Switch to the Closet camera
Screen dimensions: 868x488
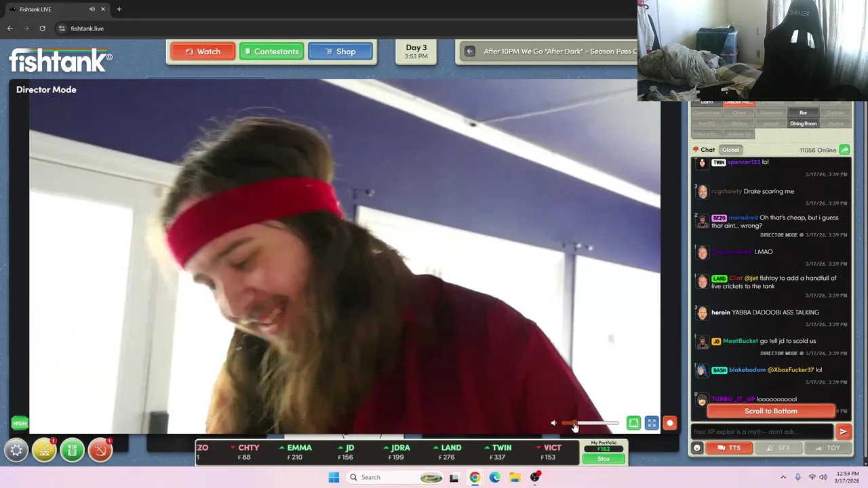point(739,113)
